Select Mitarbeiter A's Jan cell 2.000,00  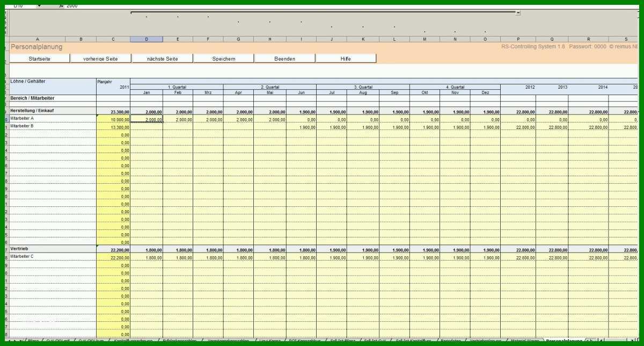[147, 119]
